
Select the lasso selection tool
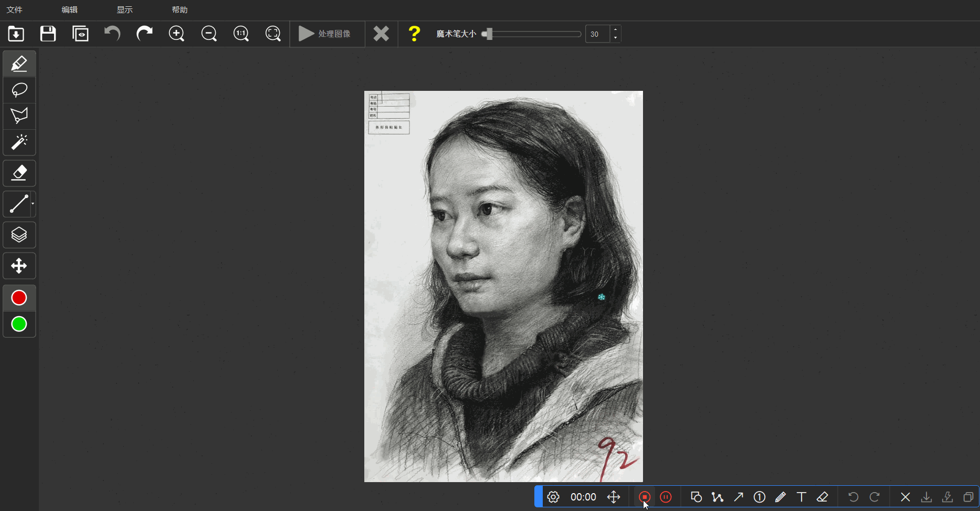pos(19,90)
